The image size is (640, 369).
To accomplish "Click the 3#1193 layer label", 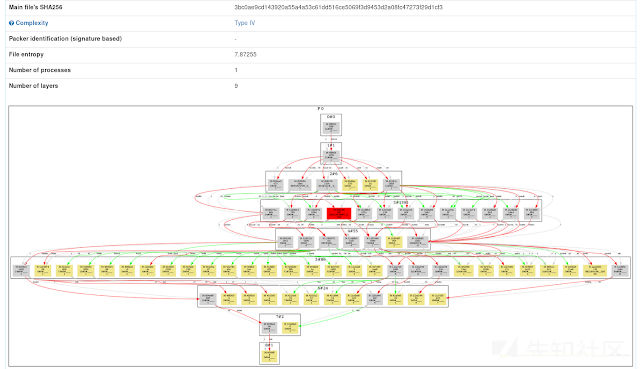I will pos(401,202).
